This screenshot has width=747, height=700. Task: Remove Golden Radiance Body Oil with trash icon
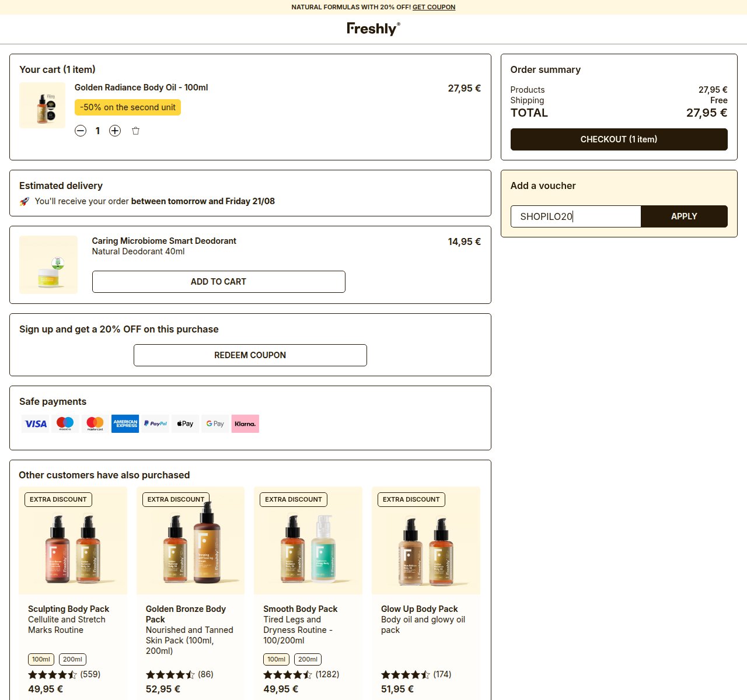tap(135, 131)
